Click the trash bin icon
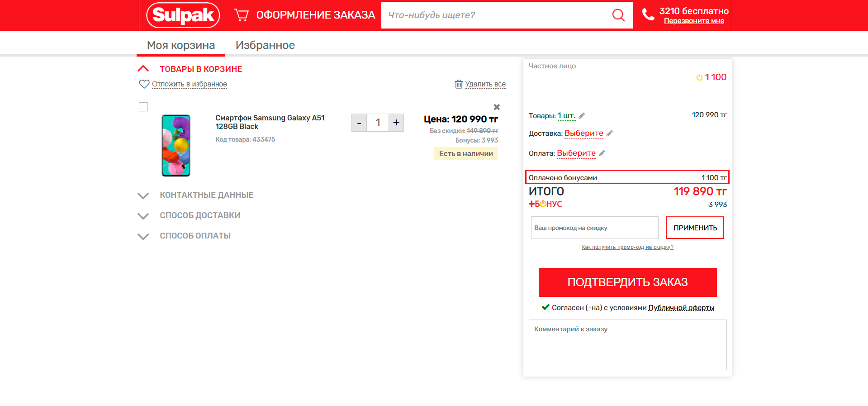 459,84
